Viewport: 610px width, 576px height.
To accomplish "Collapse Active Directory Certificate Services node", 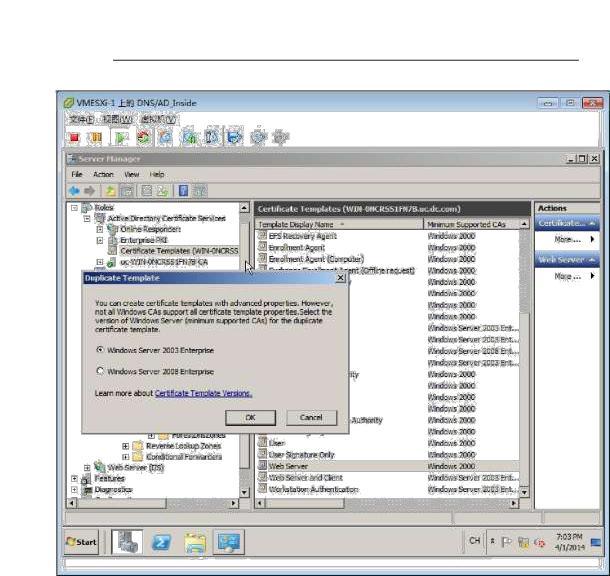I will tap(87, 219).
